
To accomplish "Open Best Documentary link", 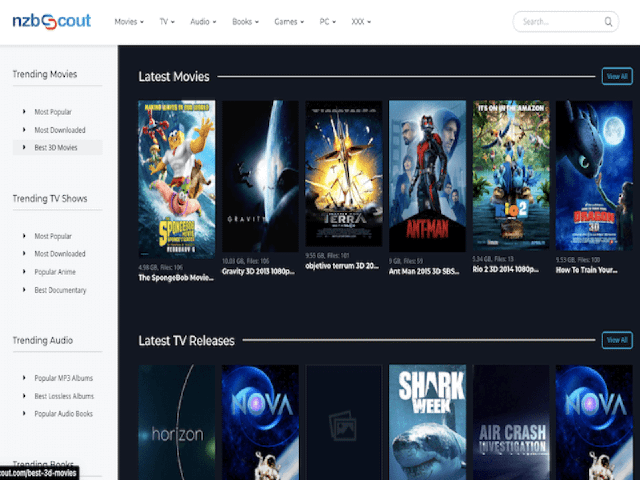I will tap(60, 290).
